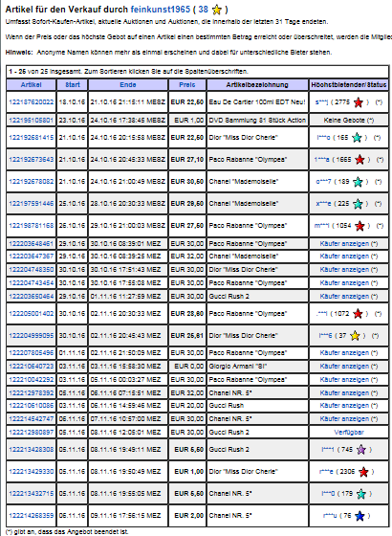Open article 122214268359 Chanel NR. 5

click(31, 516)
